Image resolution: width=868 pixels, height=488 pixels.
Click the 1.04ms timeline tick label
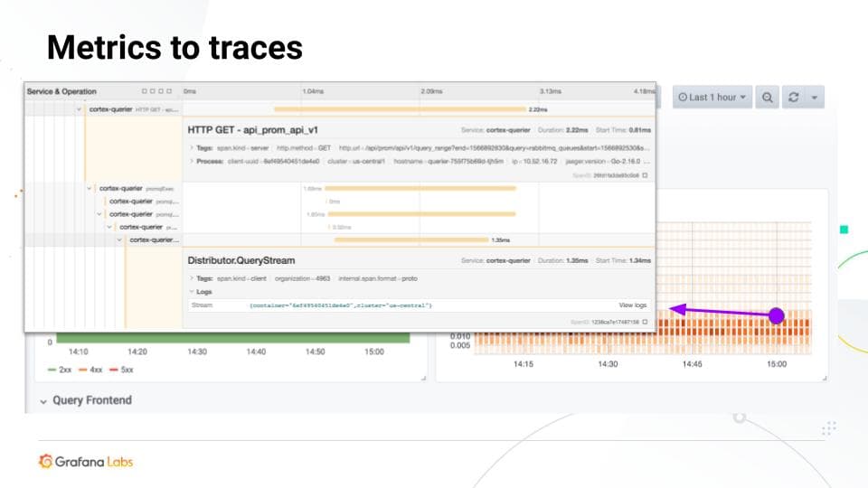(313, 91)
